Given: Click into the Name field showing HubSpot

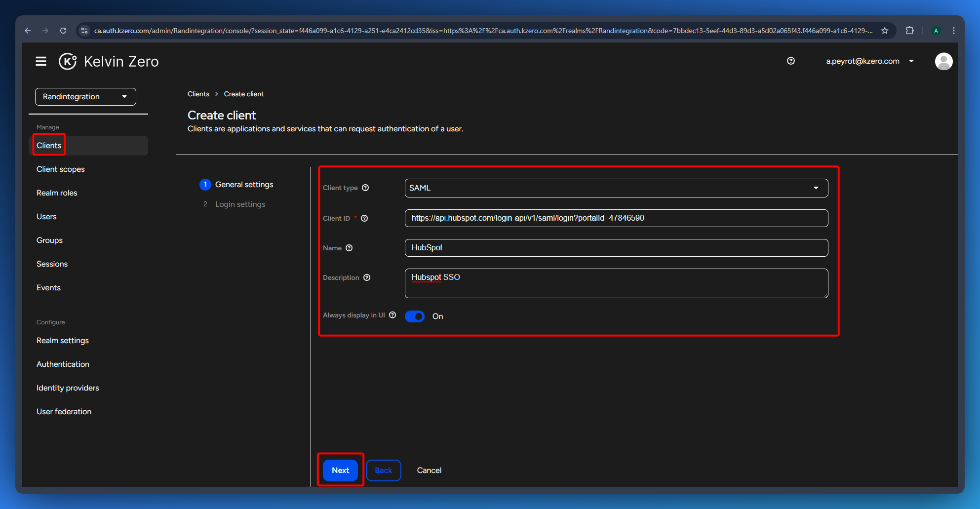Looking at the screenshot, I should 616,248.
